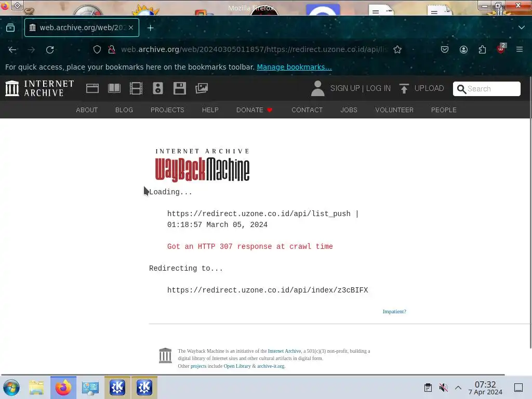This screenshot has width=532, height=399.
Task: Open the Audio speaker icon
Action: [158, 88]
